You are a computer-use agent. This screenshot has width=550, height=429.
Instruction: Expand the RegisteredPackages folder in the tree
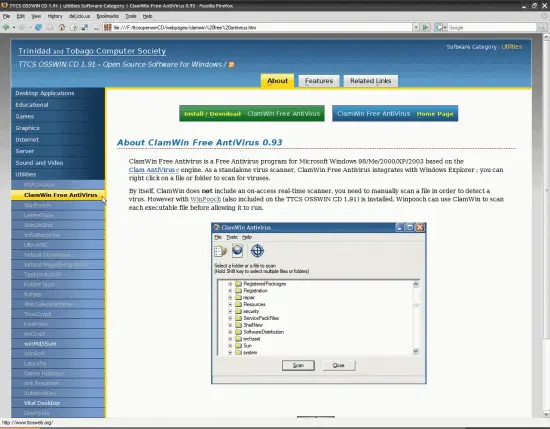coord(230,284)
